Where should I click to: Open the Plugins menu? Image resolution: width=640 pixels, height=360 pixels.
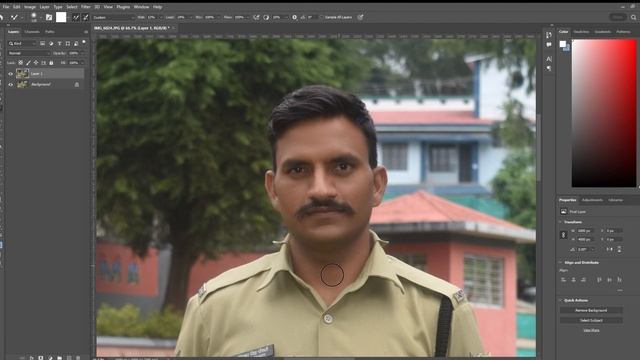tap(123, 7)
